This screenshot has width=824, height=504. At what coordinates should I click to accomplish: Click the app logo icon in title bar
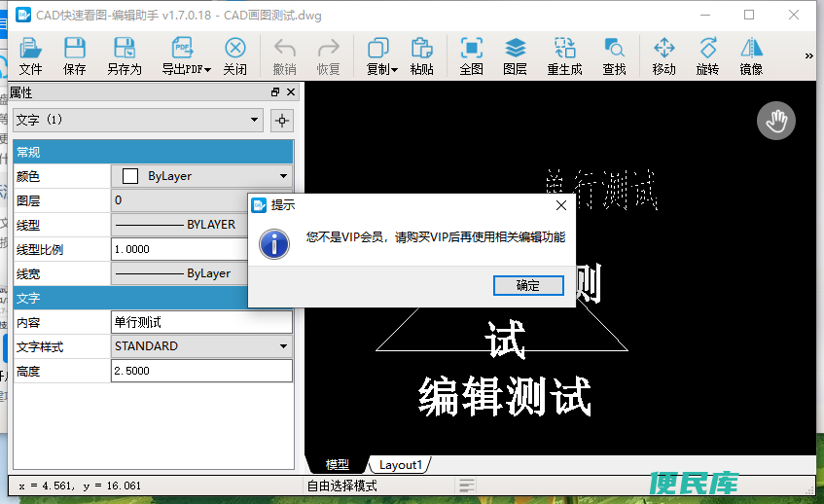tap(23, 15)
